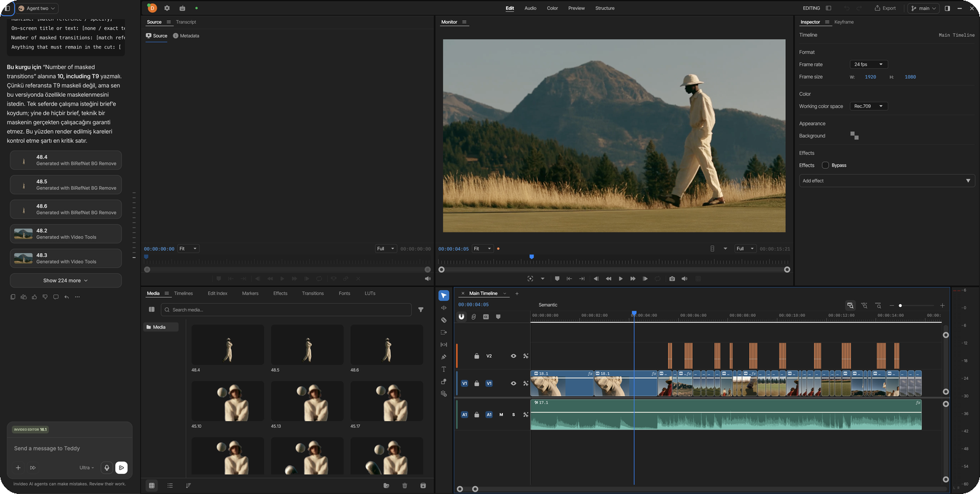Expand the Add effect dropdown

887,181
